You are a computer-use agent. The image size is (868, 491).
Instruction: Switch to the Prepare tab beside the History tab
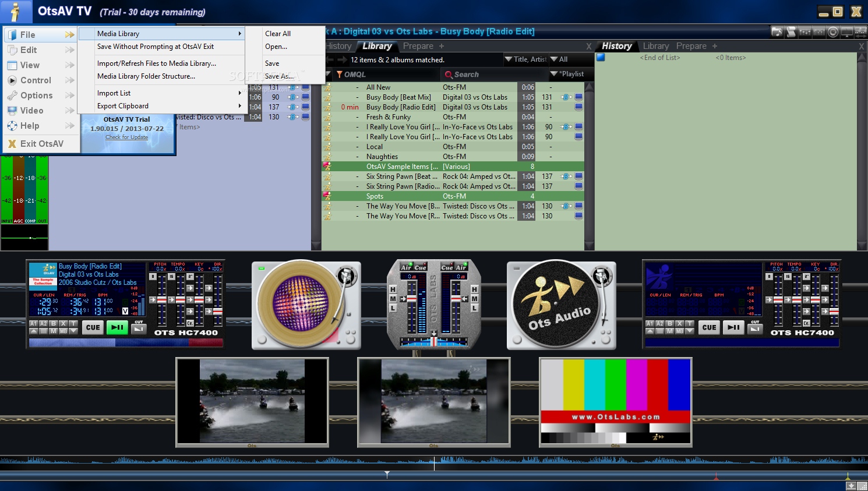point(691,46)
